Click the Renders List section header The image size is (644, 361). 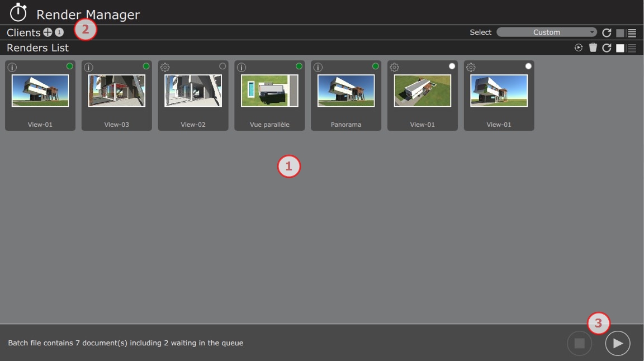(x=37, y=48)
